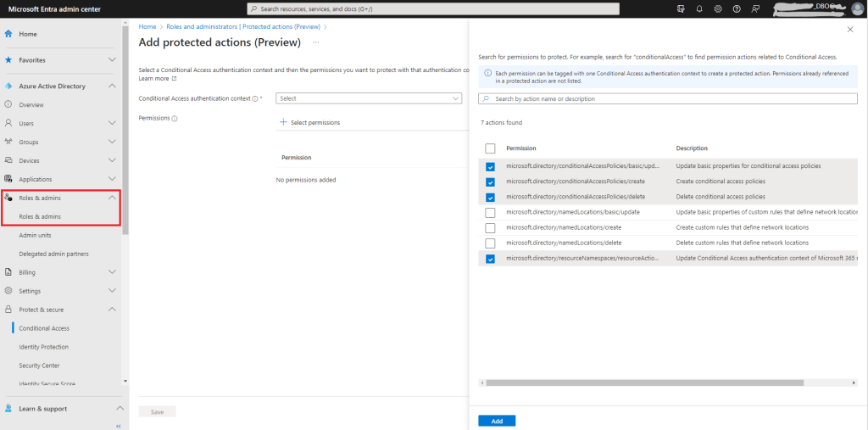This screenshot has height=430, width=868.
Task: Check the namedLocations/create permission checkbox
Action: point(491,228)
